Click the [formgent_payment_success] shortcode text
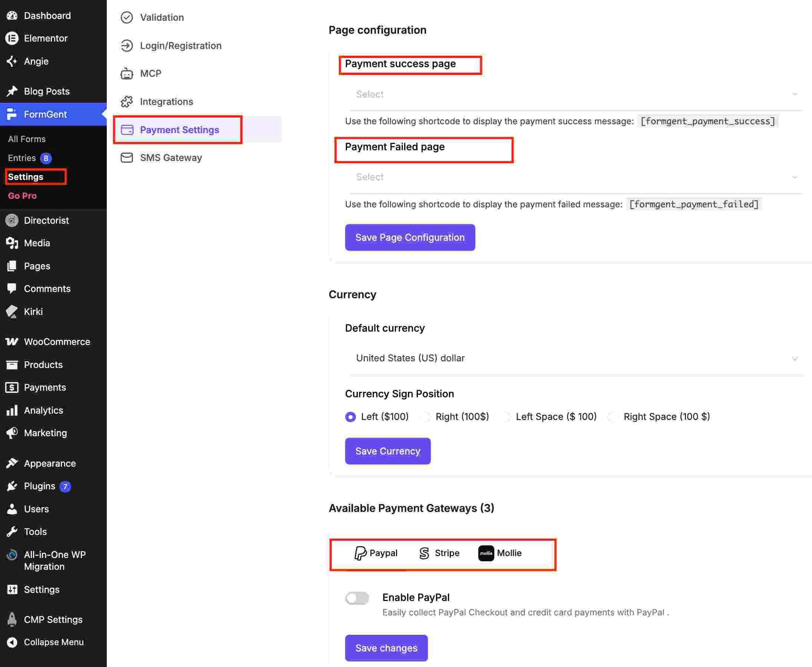 [x=708, y=121]
